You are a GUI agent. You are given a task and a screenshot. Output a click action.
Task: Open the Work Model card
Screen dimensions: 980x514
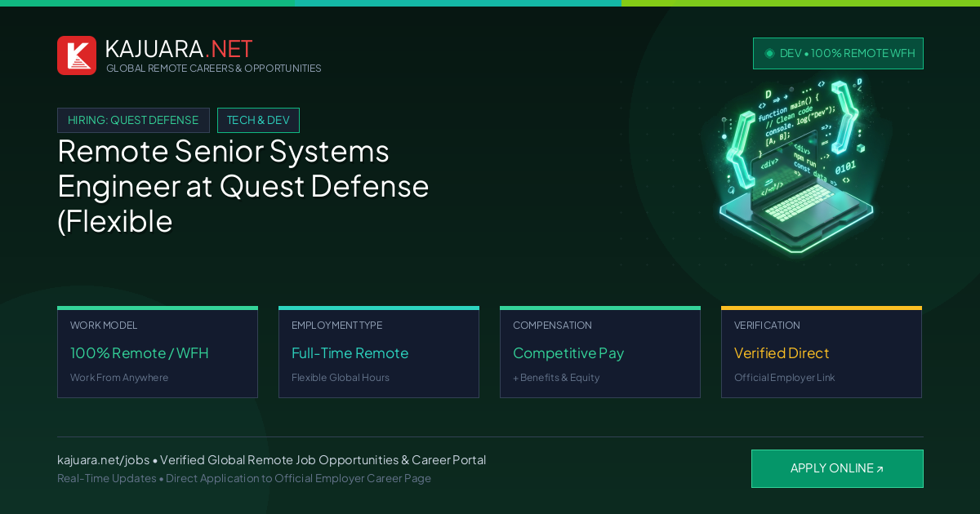tap(158, 352)
